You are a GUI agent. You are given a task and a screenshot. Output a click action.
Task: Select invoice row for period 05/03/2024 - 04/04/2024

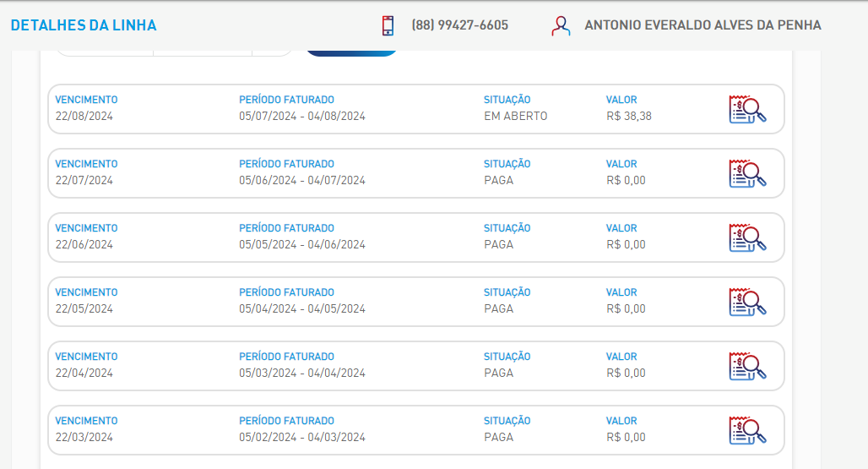point(416,366)
